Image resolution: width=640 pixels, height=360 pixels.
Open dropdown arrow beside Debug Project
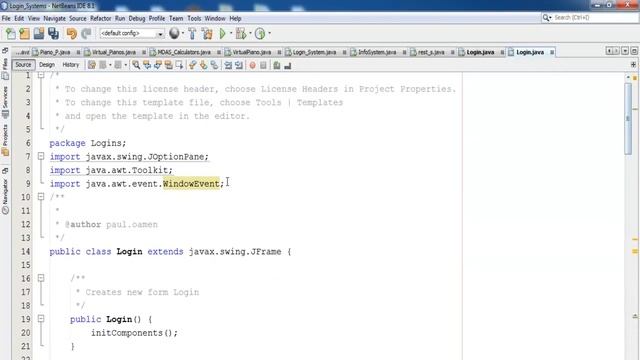(250, 33)
